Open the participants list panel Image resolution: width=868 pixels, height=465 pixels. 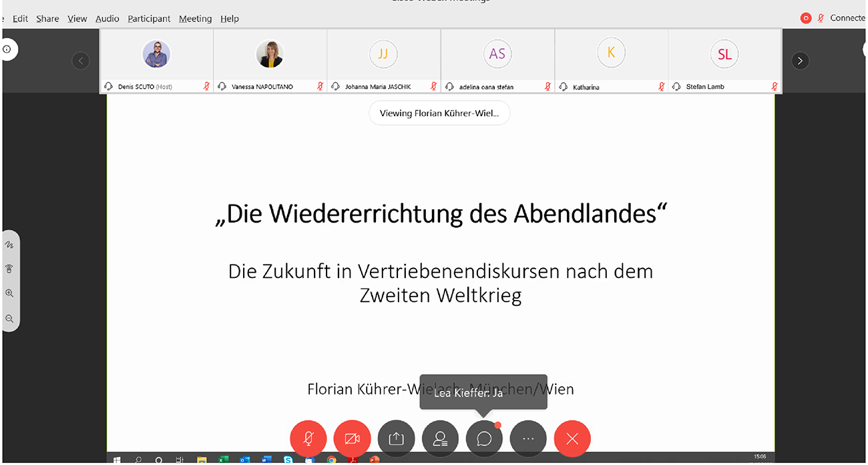point(440,438)
